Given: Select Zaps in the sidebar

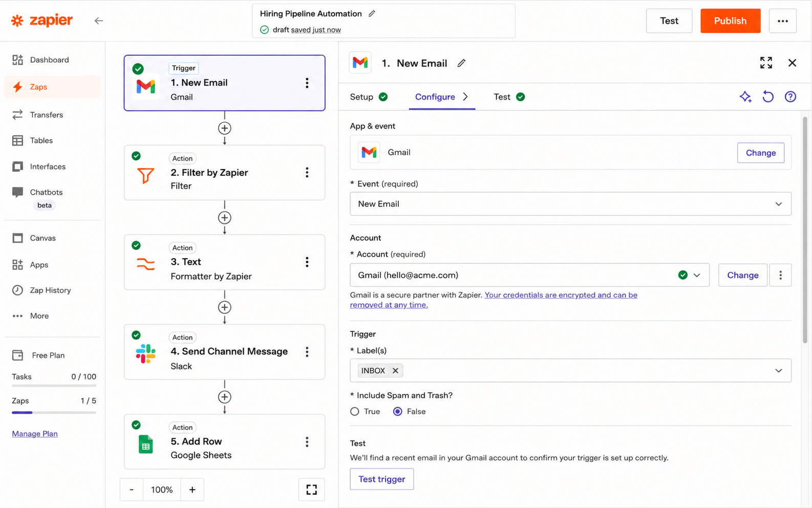Looking at the screenshot, I should [52, 87].
